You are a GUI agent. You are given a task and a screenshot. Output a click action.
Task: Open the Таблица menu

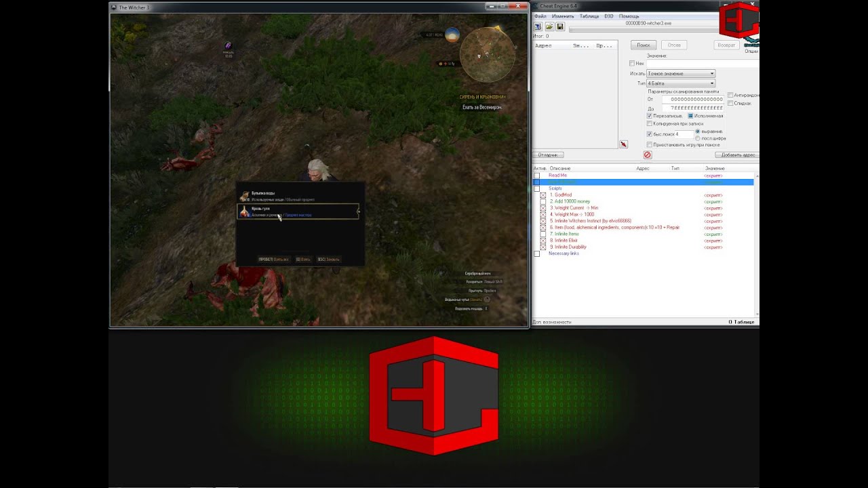pyautogui.click(x=589, y=16)
